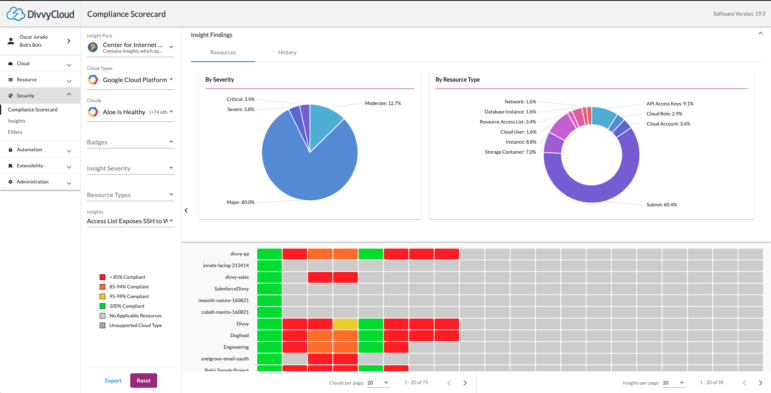Click the Engineering row label
771x393 pixels.
coord(237,347)
